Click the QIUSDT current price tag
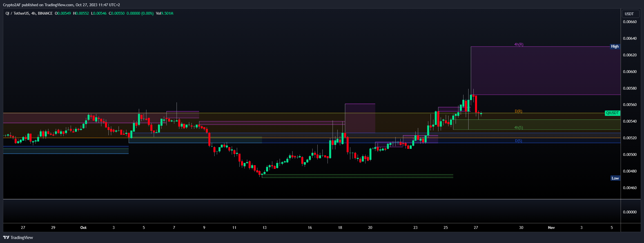The width and height of the screenshot is (644, 243). 612,113
